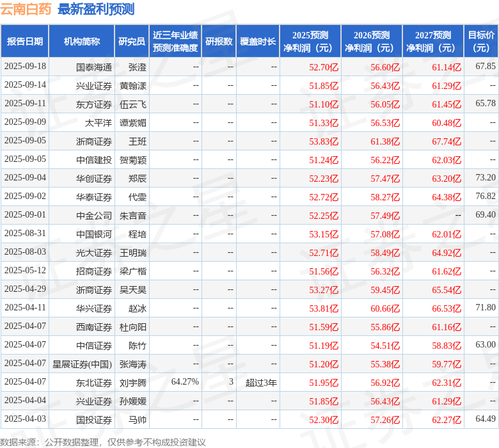
Task: Select researcher 王明瑞
Action: click(x=133, y=253)
